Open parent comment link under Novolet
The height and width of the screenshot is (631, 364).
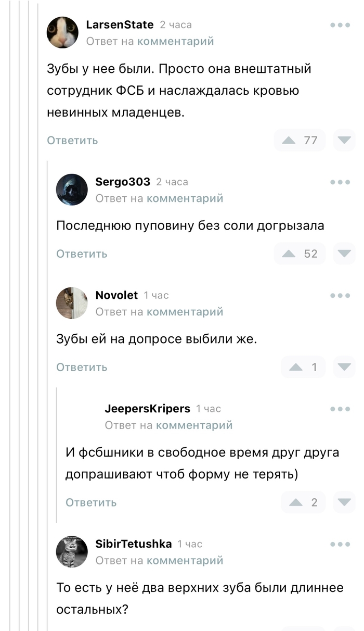(x=185, y=312)
